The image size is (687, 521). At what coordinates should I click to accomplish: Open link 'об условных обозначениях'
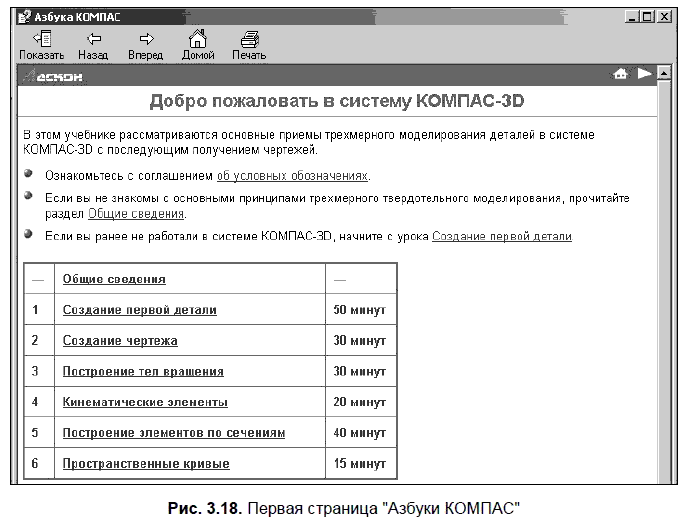click(292, 176)
